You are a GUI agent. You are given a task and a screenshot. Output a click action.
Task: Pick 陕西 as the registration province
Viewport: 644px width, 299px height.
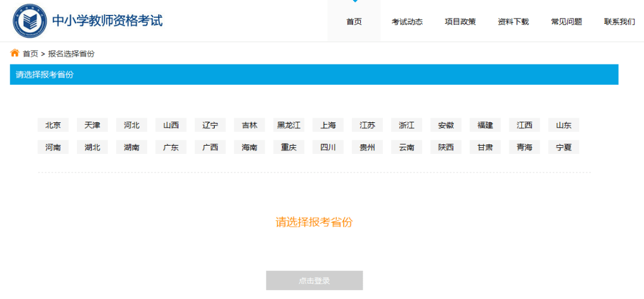point(445,147)
